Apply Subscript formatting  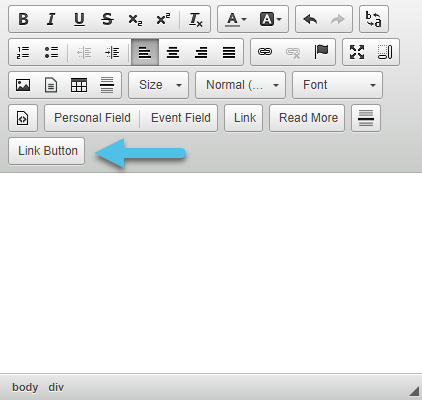(x=135, y=19)
